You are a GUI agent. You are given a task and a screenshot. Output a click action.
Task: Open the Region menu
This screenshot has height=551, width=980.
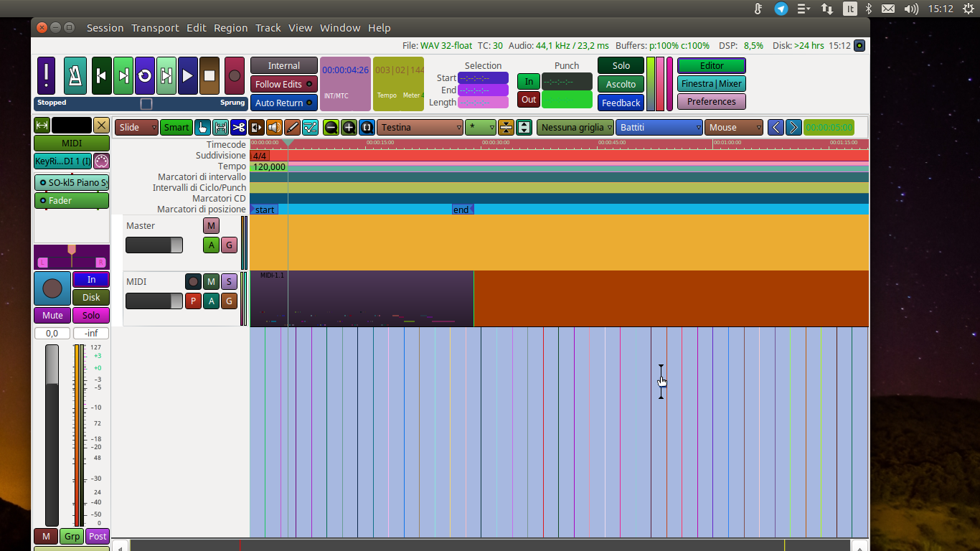click(230, 28)
